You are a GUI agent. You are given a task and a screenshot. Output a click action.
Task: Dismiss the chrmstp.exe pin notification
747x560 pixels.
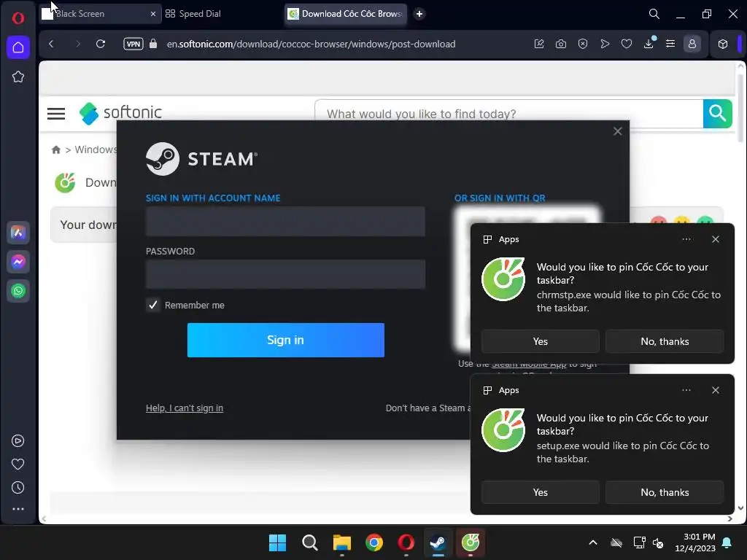[715, 239]
